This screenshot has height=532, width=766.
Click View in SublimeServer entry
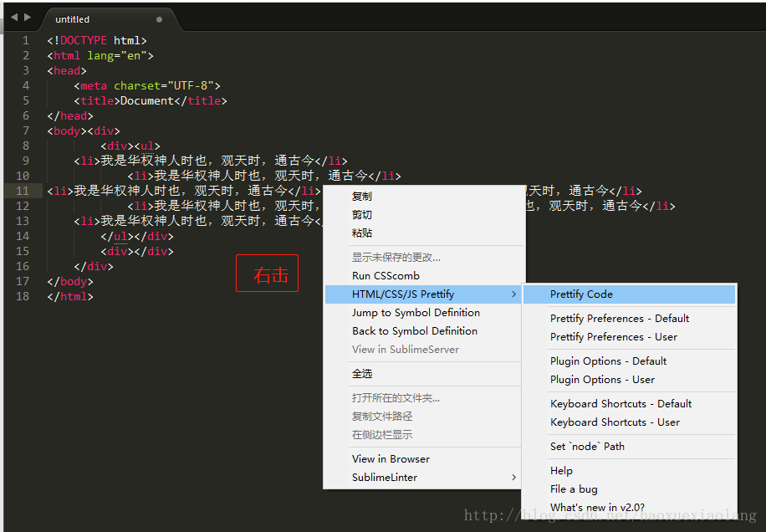pyautogui.click(x=424, y=350)
